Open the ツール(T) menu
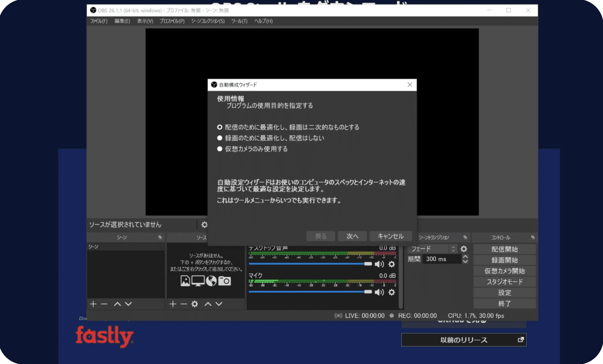The image size is (603, 364). coord(239,21)
